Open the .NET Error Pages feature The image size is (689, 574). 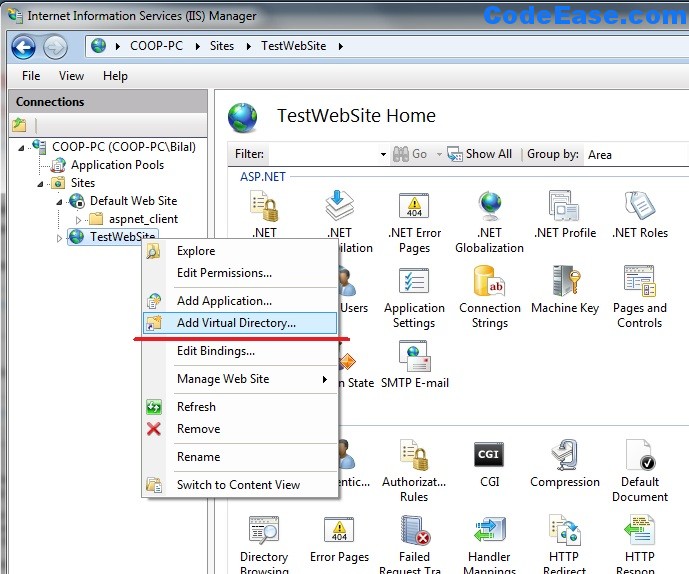click(x=414, y=222)
